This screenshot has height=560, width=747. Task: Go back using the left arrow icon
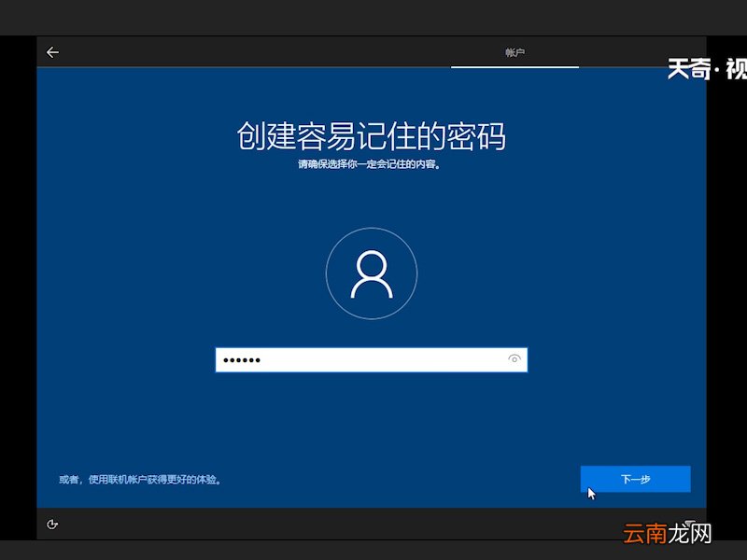[x=52, y=52]
